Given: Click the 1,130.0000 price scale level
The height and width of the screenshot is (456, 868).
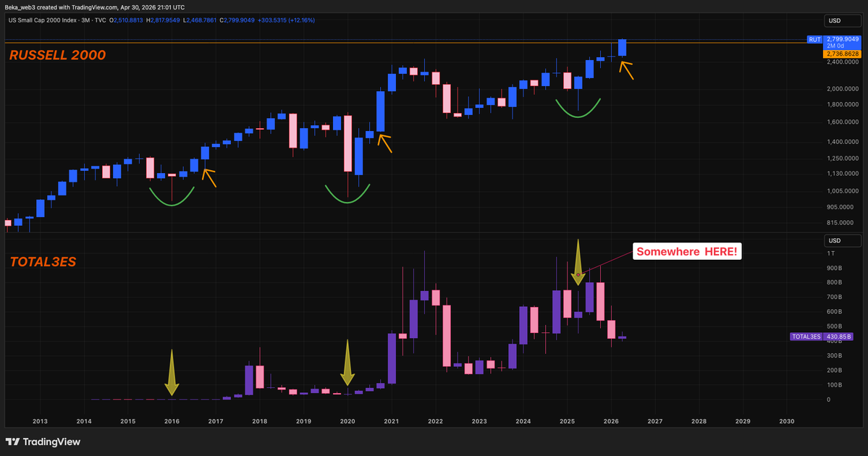Looking at the screenshot, I should 843,174.
